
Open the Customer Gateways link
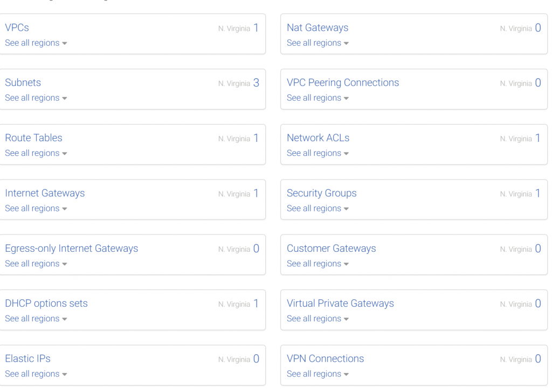tap(332, 248)
